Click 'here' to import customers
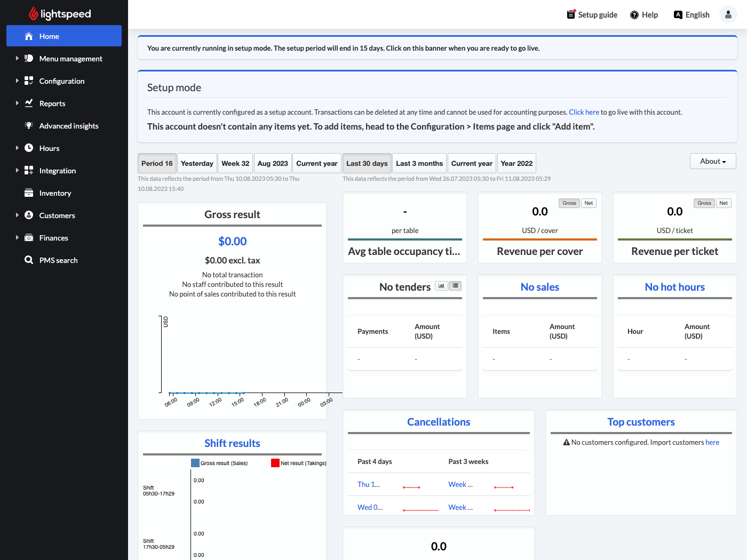The width and height of the screenshot is (747, 560). 712,442
